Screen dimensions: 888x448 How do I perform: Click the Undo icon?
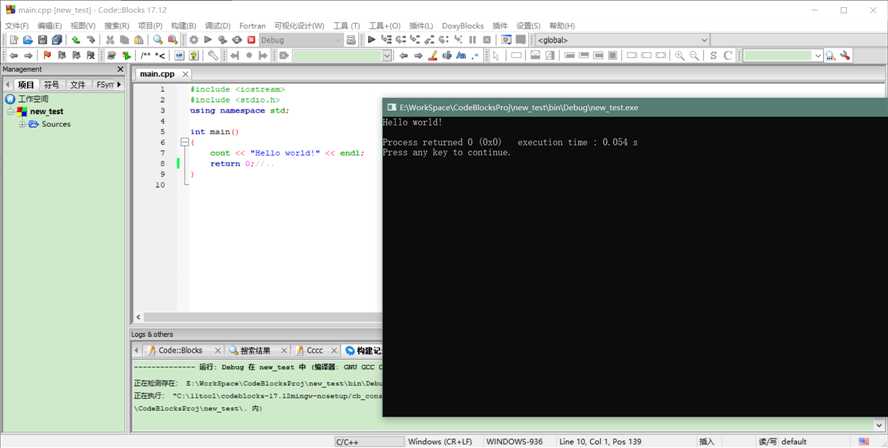pos(76,40)
